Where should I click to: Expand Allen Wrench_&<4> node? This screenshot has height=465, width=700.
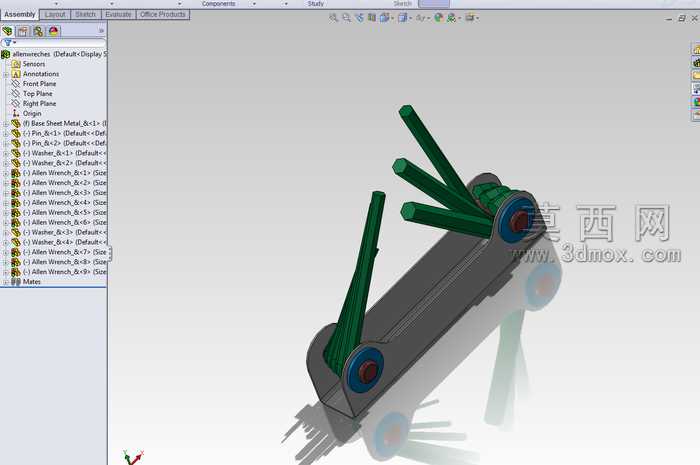[6, 203]
